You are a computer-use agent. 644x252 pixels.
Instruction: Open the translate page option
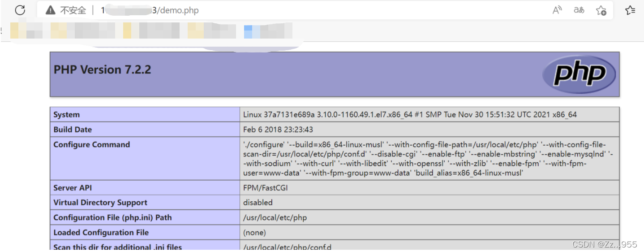point(579,10)
